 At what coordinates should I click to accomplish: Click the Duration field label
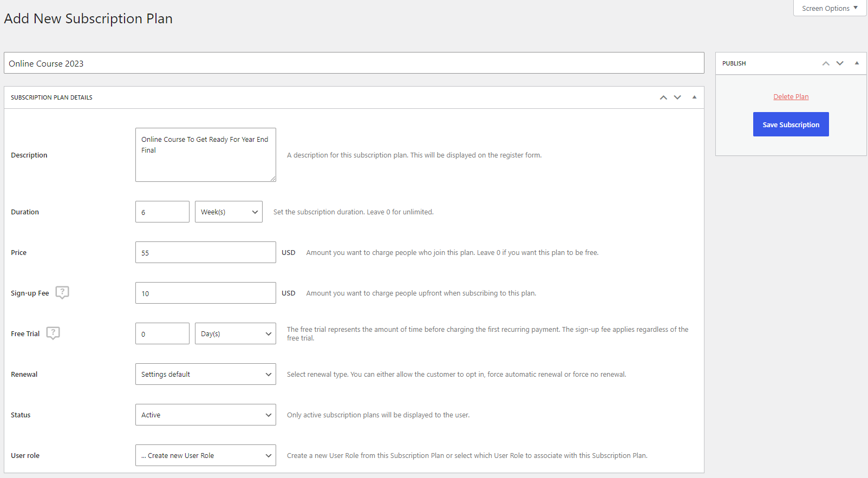(x=25, y=212)
